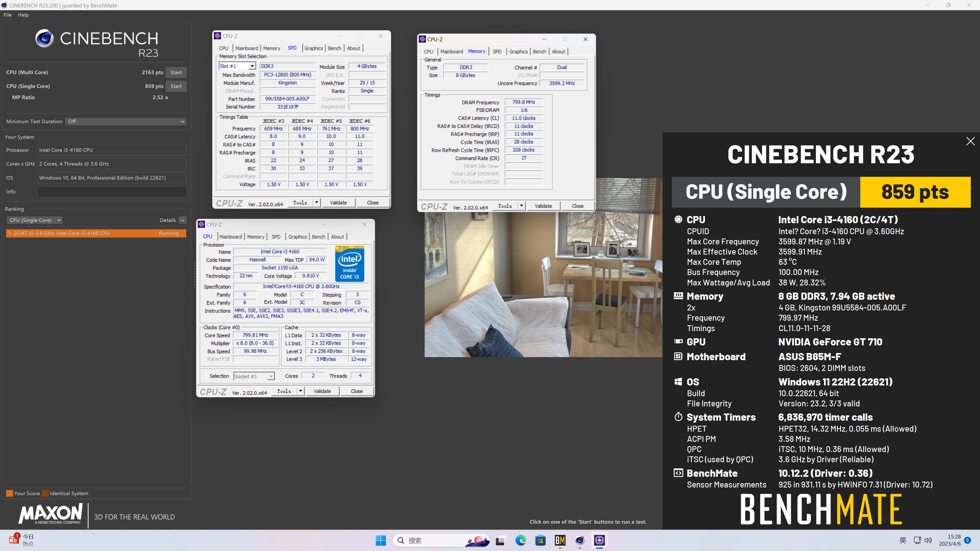The width and height of the screenshot is (980, 551).
Task: Click the OS Windows icon in BenchMate panel
Action: (678, 381)
